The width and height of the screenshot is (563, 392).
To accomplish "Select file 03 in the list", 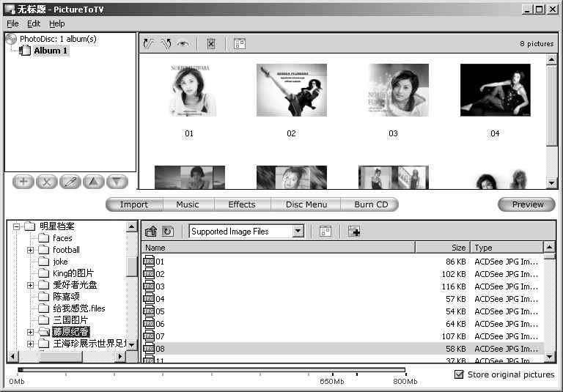I will (x=343, y=286).
